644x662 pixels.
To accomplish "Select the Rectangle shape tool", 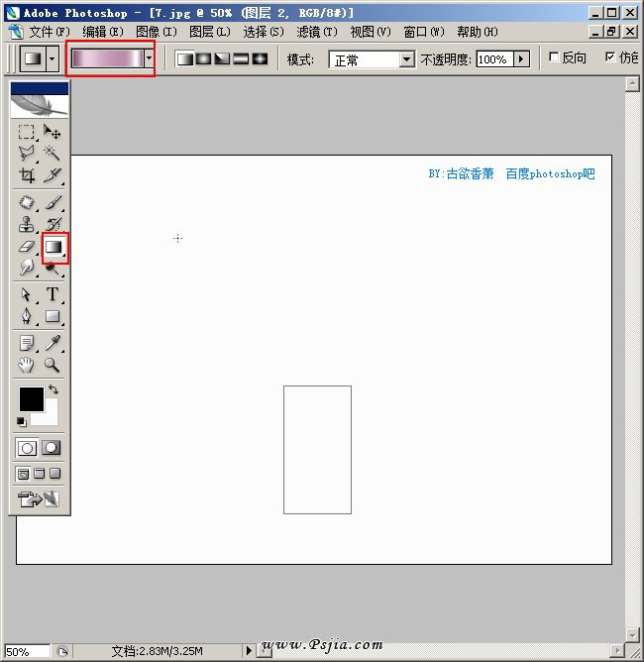I will point(53,316).
